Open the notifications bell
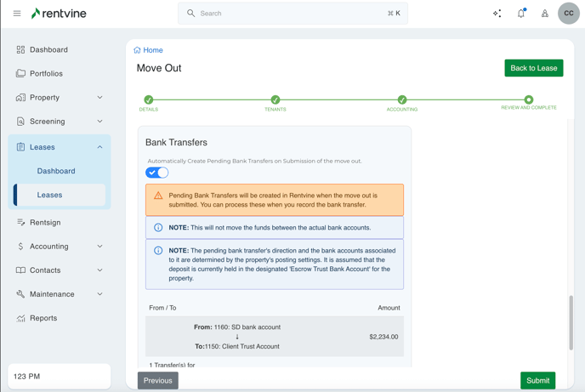This screenshot has height=392, width=585. (x=521, y=14)
